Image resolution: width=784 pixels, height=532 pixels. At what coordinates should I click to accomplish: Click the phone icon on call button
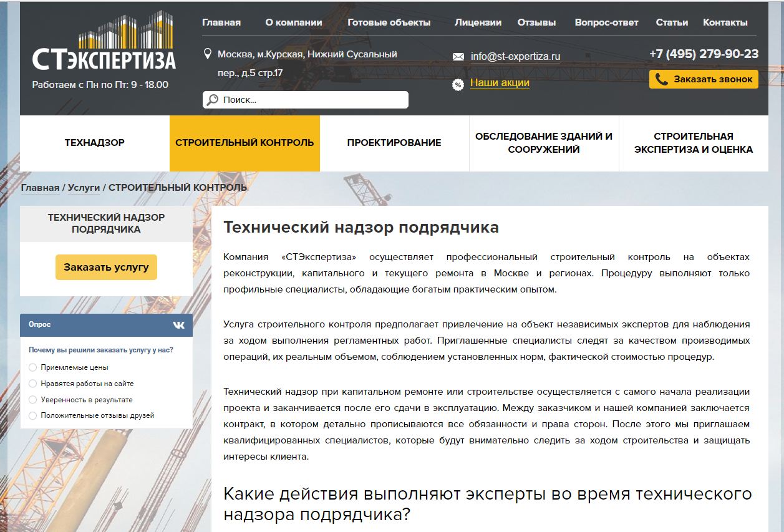pos(662,80)
